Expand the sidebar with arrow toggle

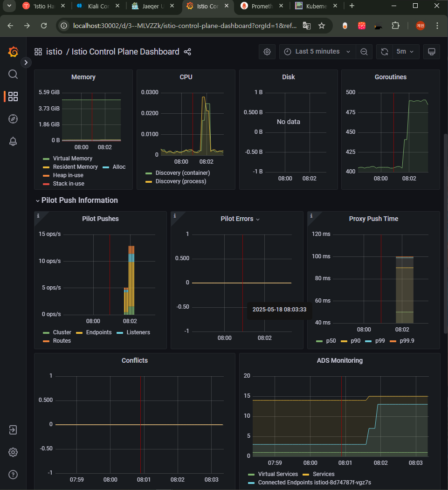(26, 62)
